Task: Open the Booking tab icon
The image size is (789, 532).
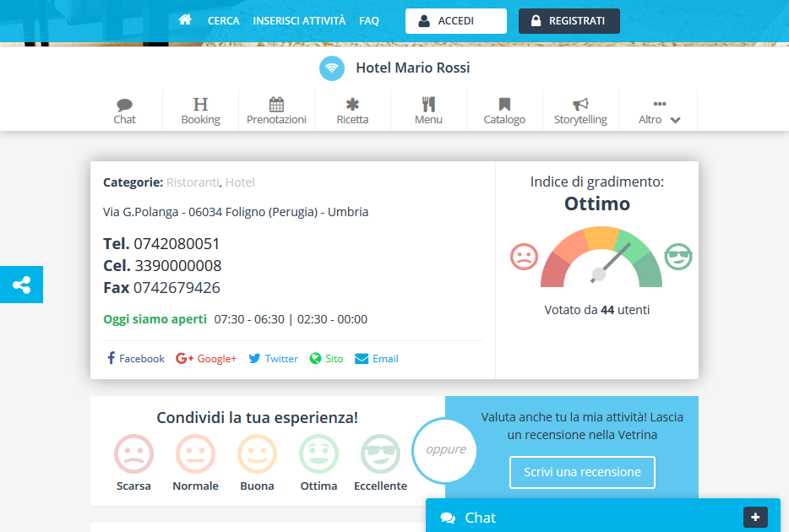Action: pyautogui.click(x=200, y=111)
